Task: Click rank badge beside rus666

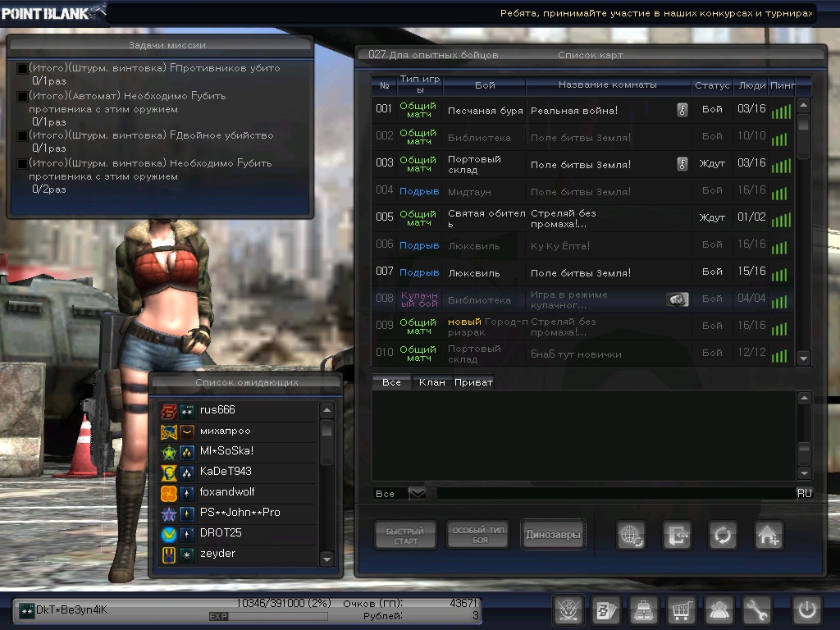Action: click(x=187, y=411)
